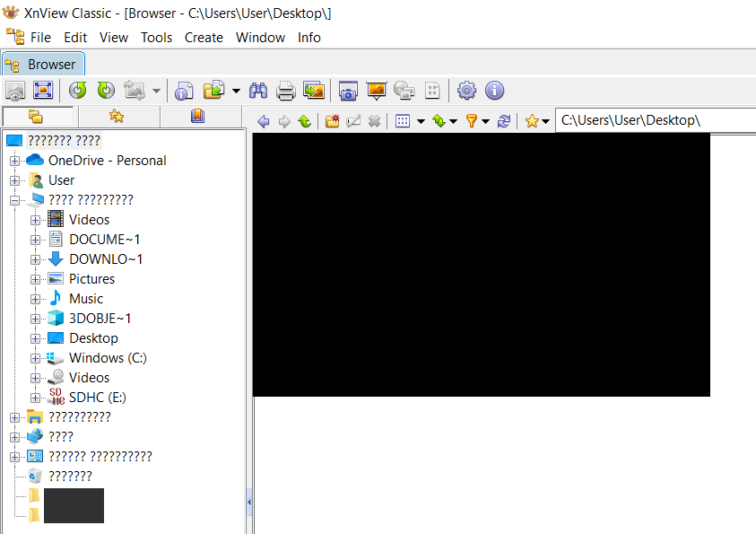This screenshot has height=534, width=756.
Task: Click the filter funnel icon
Action: pos(472,121)
